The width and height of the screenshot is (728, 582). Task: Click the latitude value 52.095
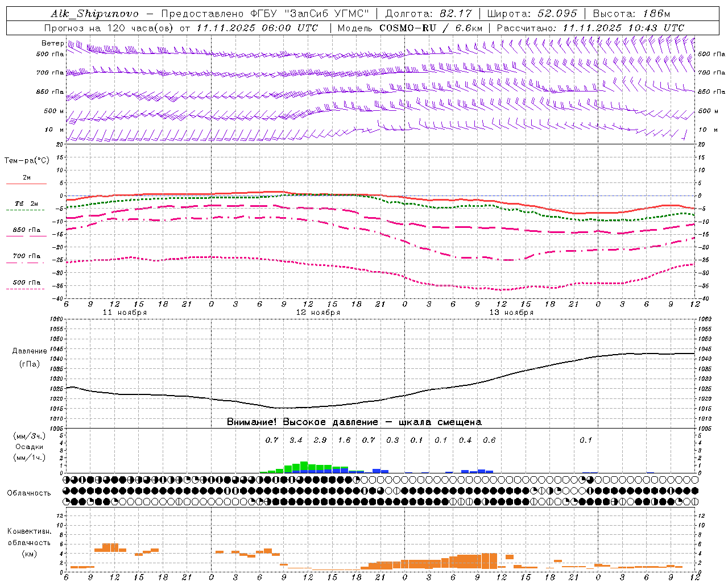click(557, 14)
